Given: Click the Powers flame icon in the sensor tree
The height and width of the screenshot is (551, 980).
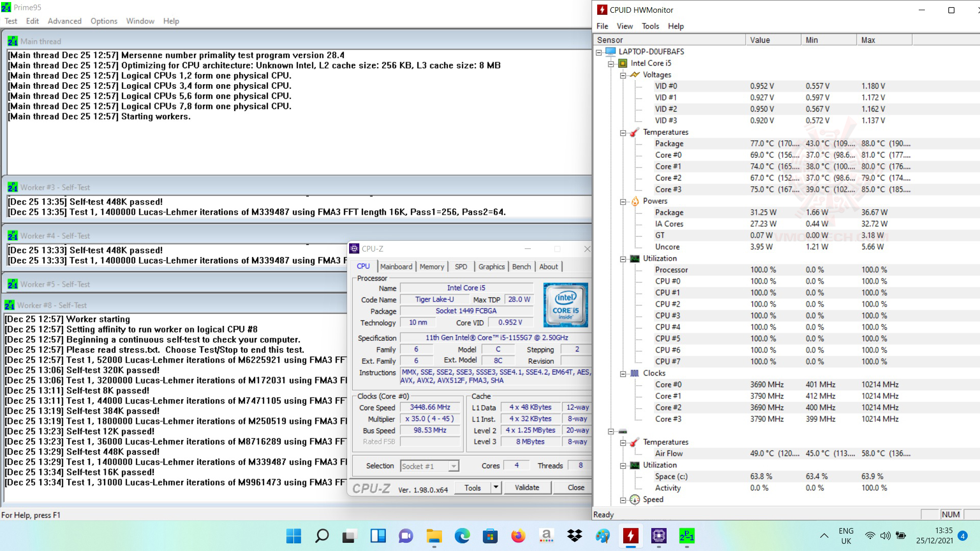Looking at the screenshot, I should click(x=635, y=201).
